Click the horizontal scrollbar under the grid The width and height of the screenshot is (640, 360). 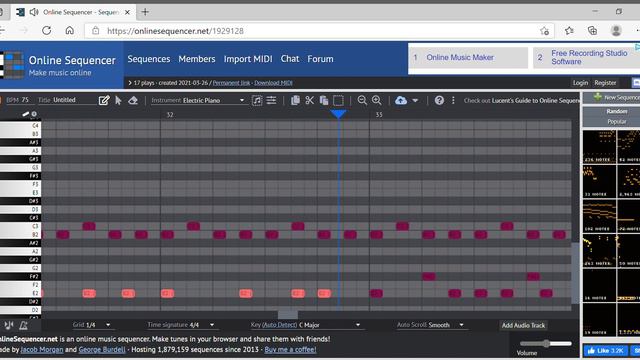coord(288,314)
